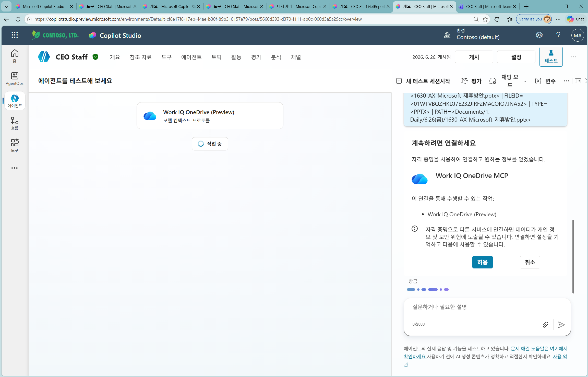Toggle the side panel layout icon

(x=578, y=81)
